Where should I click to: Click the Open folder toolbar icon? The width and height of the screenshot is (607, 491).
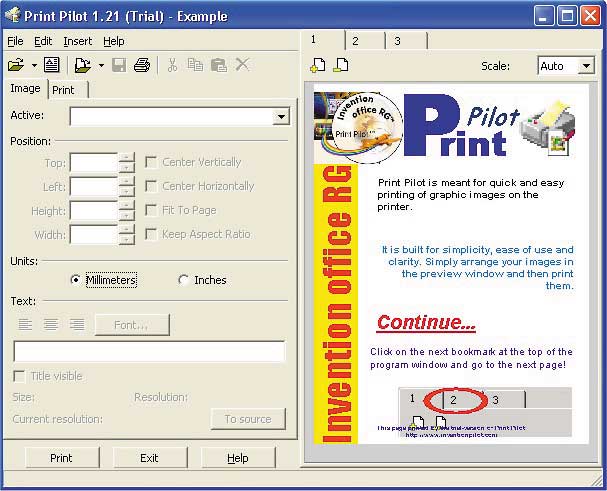pyautogui.click(x=16, y=65)
